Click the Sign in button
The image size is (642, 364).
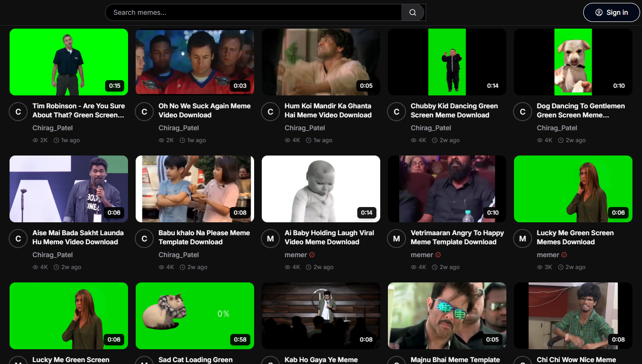tap(611, 12)
